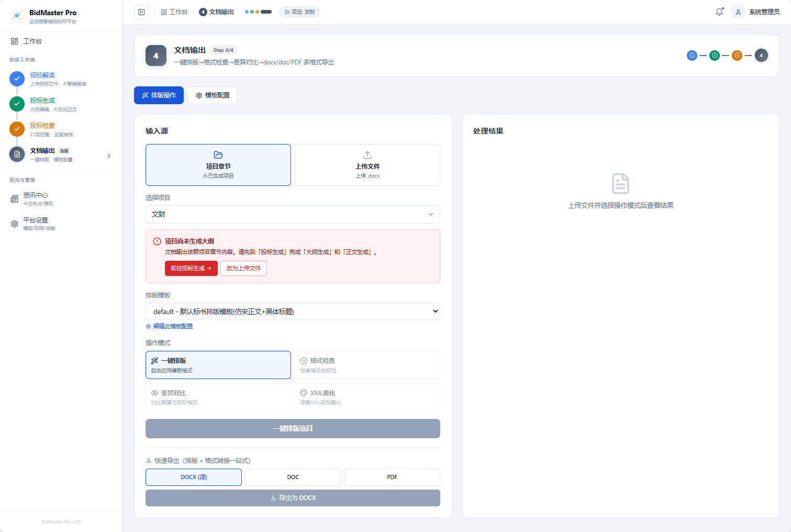The image size is (791, 532).
Task: Switch to the 排版操作 tab
Action: coord(159,95)
